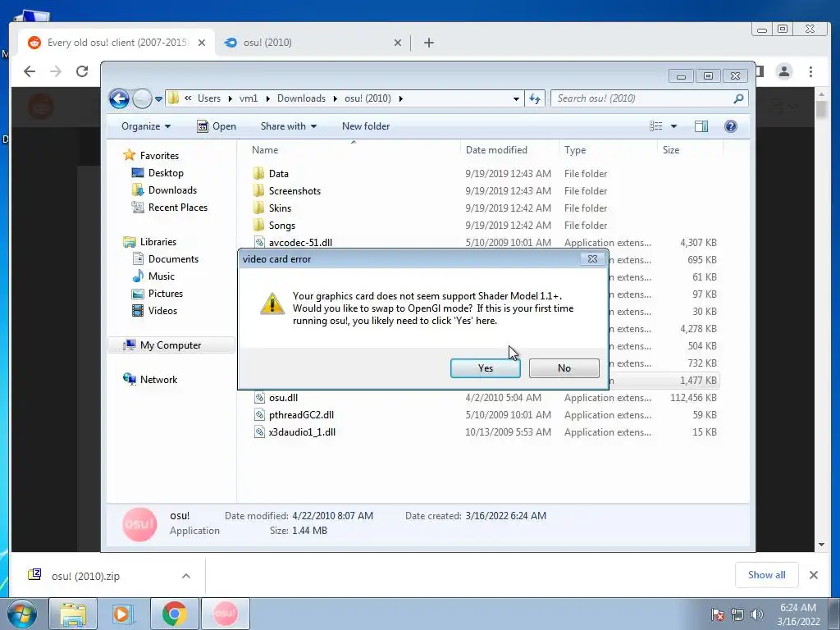Sort by the Type column header

[x=608, y=150]
